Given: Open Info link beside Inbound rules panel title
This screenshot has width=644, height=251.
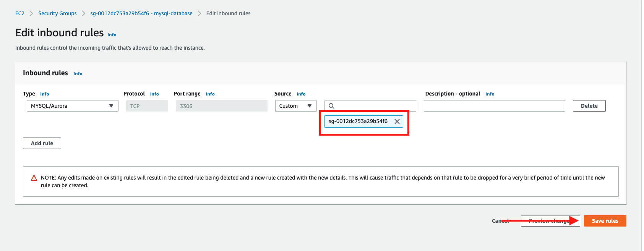Looking at the screenshot, I should 78,74.
